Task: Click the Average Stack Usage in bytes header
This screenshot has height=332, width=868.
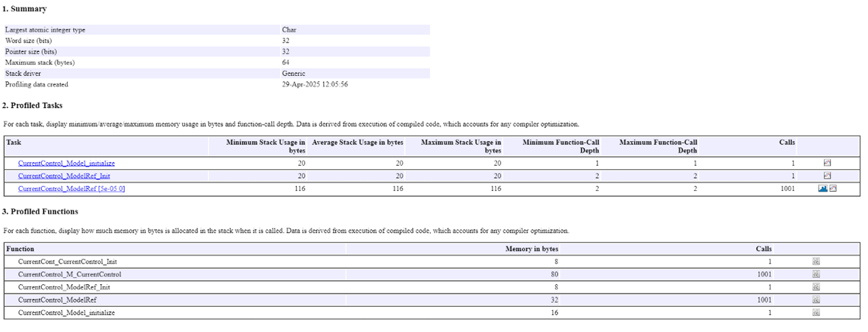Action: [x=357, y=142]
